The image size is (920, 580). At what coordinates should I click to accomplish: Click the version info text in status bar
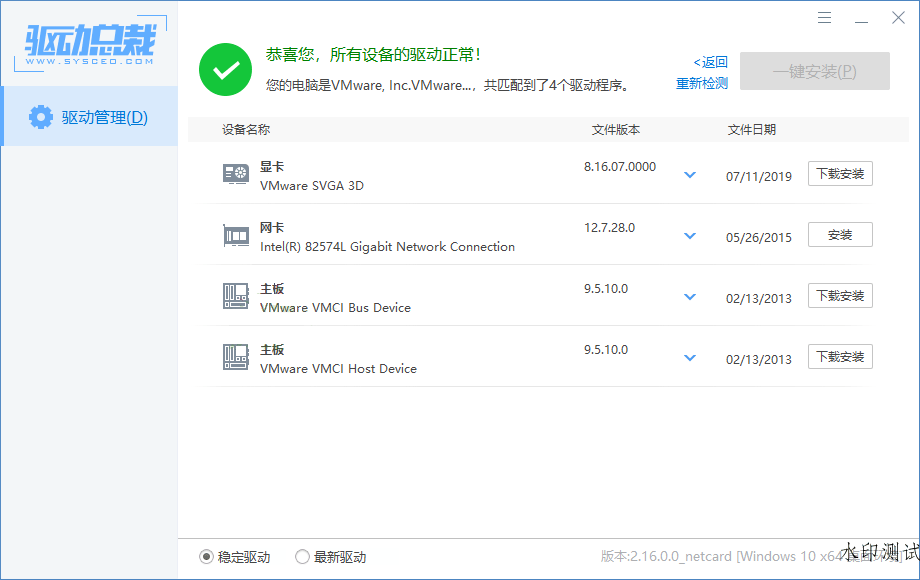751,556
